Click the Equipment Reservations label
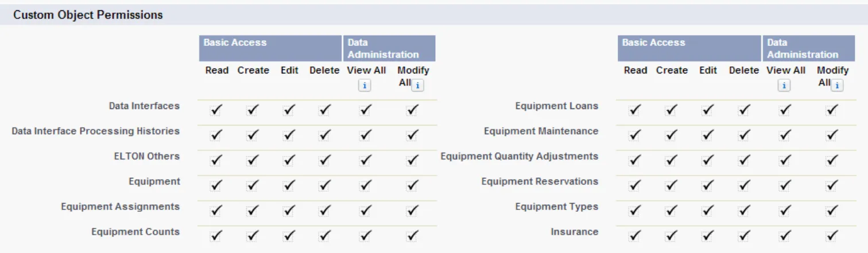 [540, 181]
